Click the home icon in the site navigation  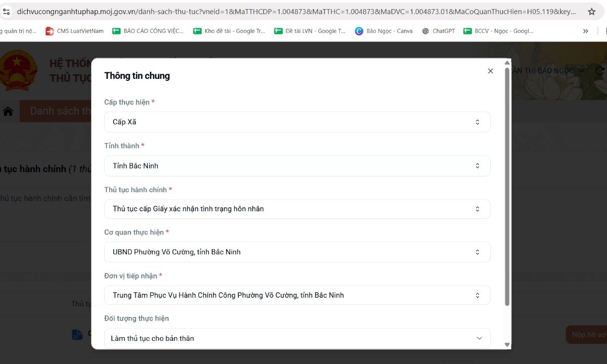click(8, 111)
